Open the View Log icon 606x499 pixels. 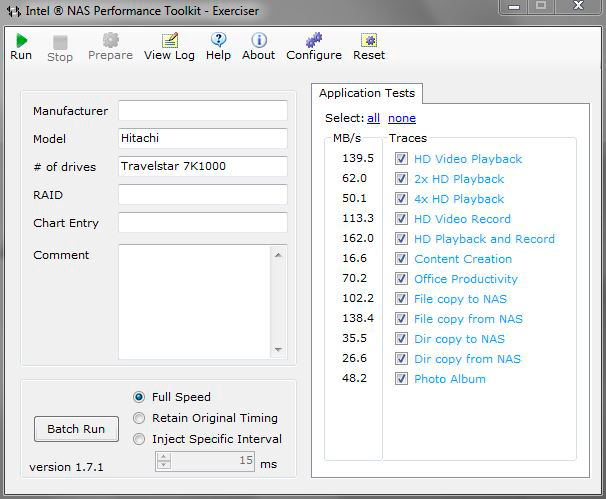[x=170, y=40]
